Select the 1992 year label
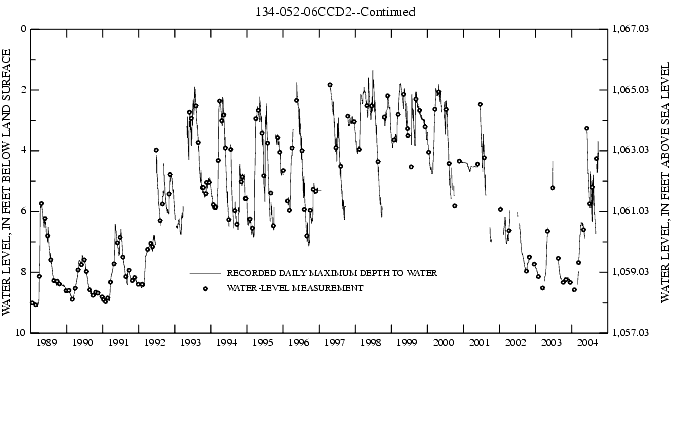 click(155, 342)
